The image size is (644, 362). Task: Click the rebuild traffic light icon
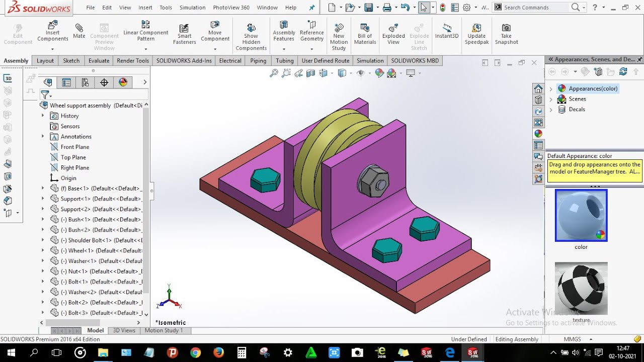443,8
